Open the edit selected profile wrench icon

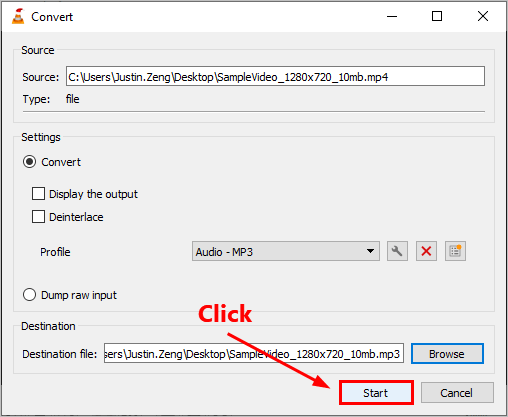pos(397,251)
